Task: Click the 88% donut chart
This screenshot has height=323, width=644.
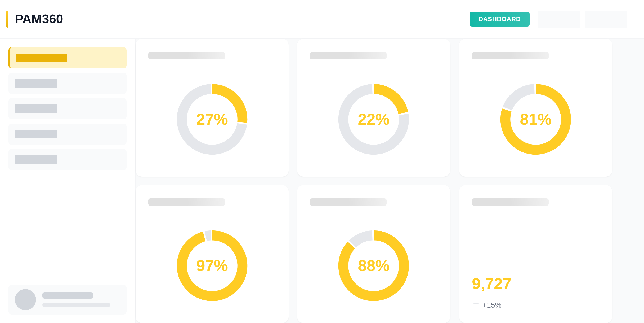Action: pos(374,266)
